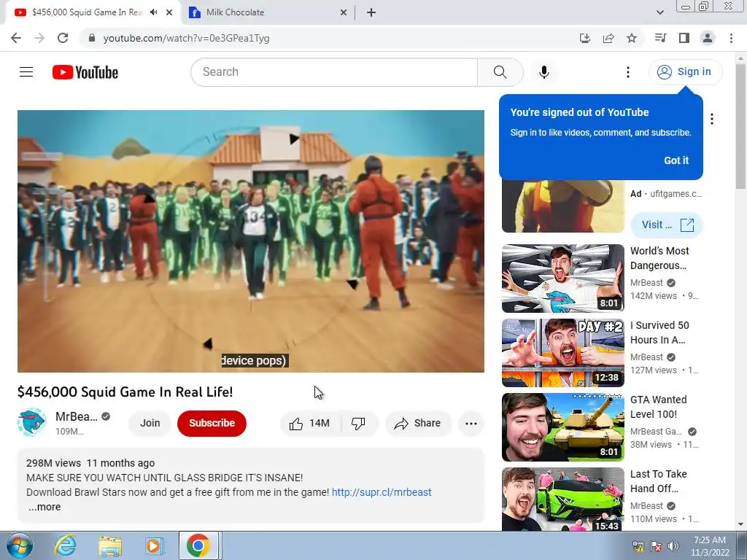Image resolution: width=747 pixels, height=560 pixels.
Task: Reload the YouTube page
Action: click(63, 38)
